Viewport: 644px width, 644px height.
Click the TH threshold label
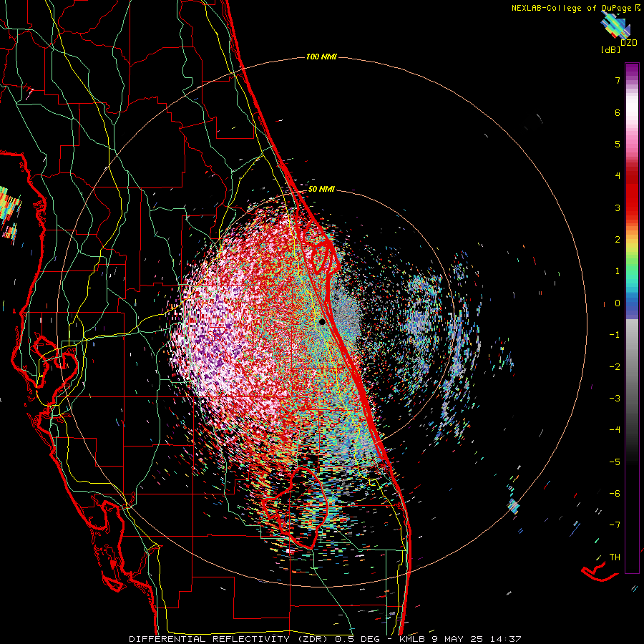pos(615,557)
